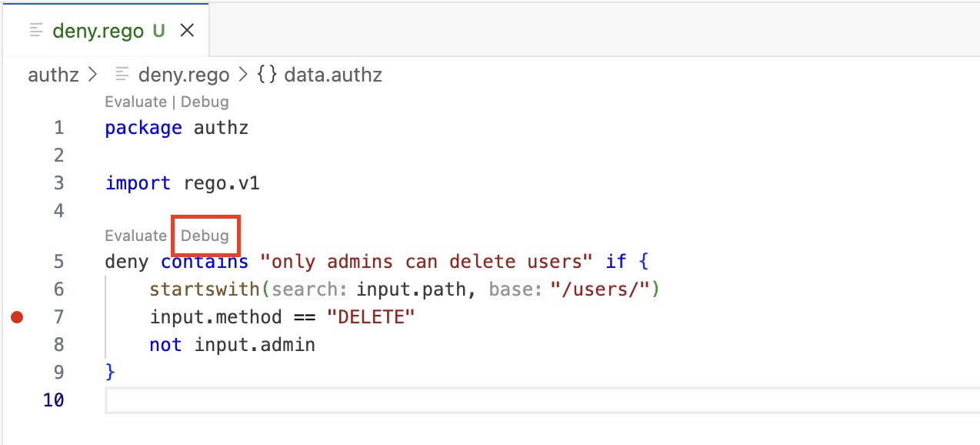Click the chevron after deny.rego in breadcrumb
The width and height of the screenshot is (980, 445).
243,75
